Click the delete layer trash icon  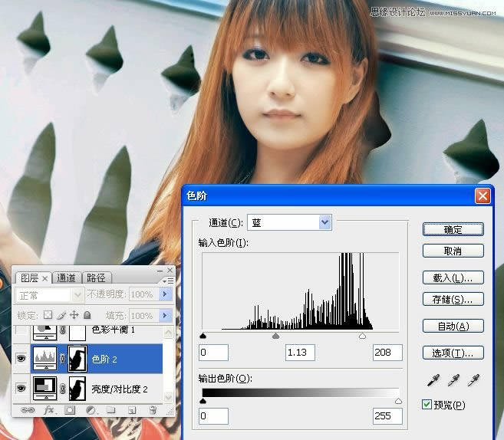tap(153, 411)
